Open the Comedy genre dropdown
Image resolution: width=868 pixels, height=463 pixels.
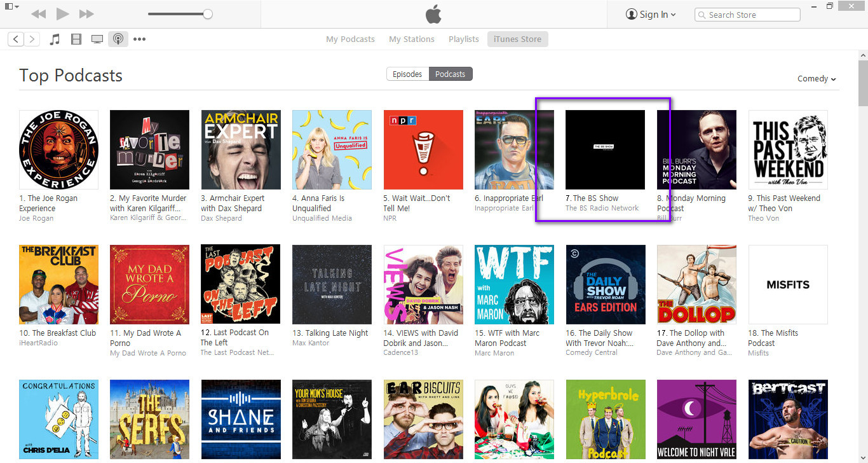click(x=817, y=79)
